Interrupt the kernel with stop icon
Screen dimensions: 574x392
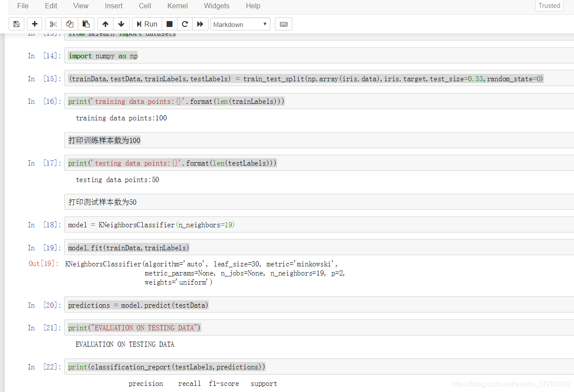(170, 24)
